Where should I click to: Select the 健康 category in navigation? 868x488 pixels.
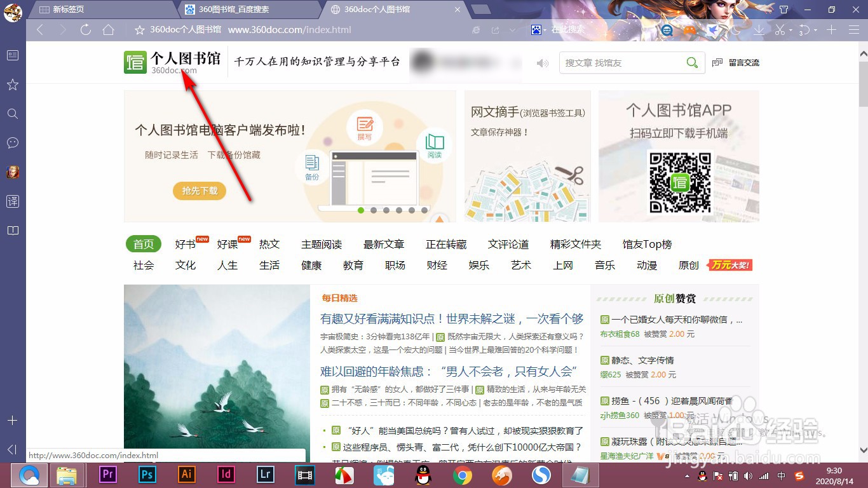click(311, 266)
